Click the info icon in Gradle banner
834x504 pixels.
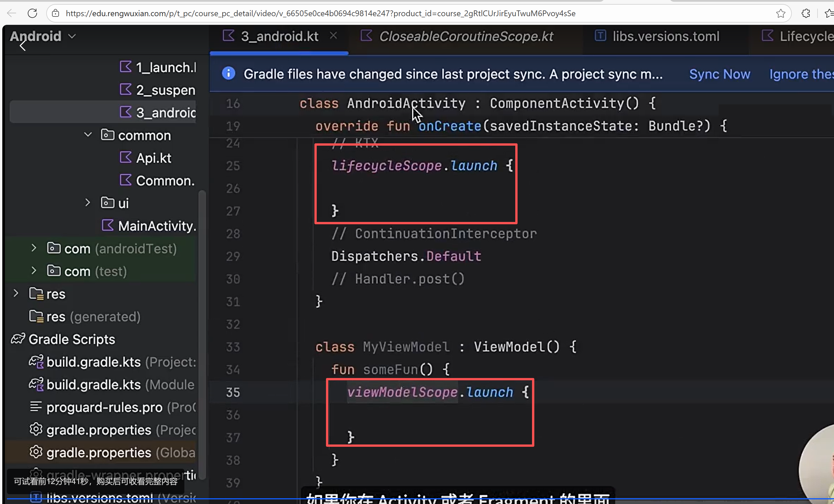[229, 73]
